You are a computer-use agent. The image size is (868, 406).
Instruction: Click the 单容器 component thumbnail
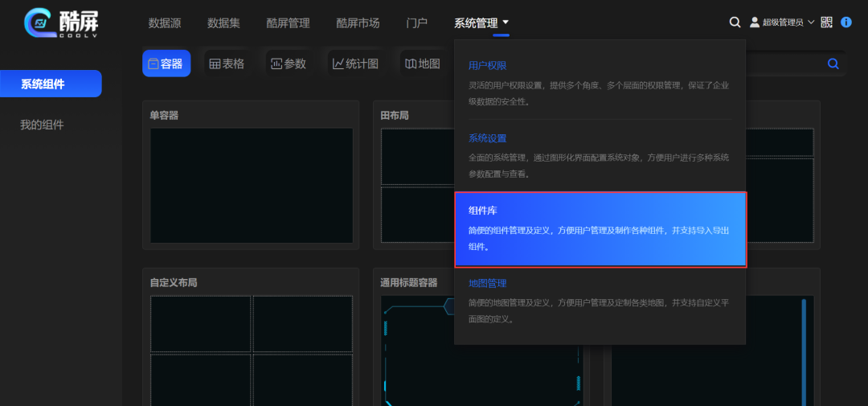[x=251, y=184]
